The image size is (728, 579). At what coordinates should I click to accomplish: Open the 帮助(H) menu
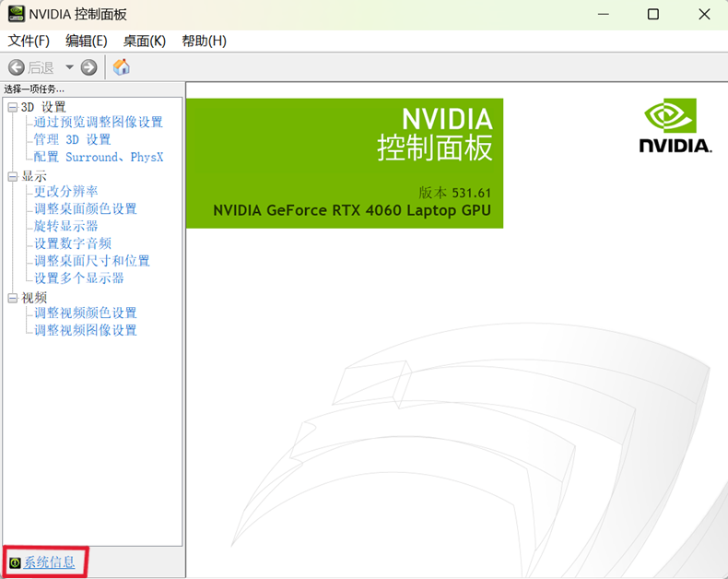click(204, 41)
